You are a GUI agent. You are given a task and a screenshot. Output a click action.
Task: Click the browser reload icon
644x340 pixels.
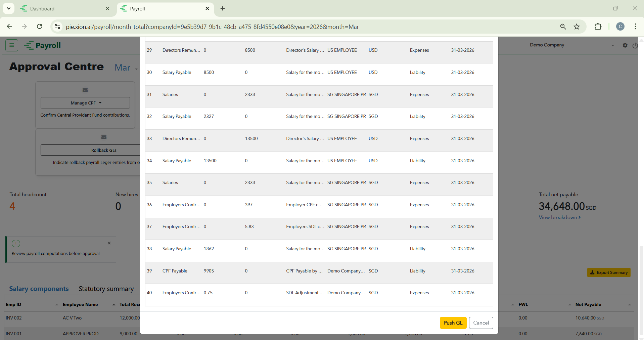click(39, 27)
